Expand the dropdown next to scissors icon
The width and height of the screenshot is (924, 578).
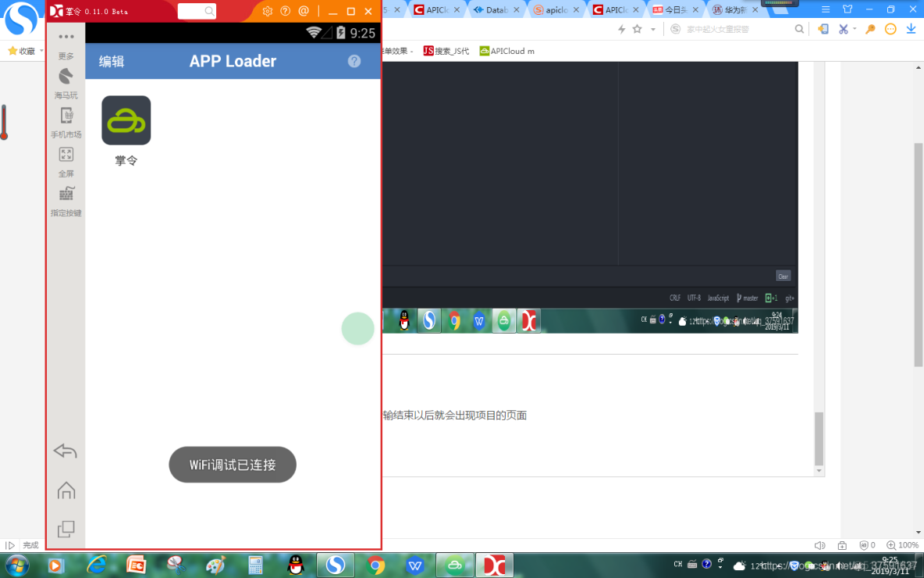coord(855,30)
